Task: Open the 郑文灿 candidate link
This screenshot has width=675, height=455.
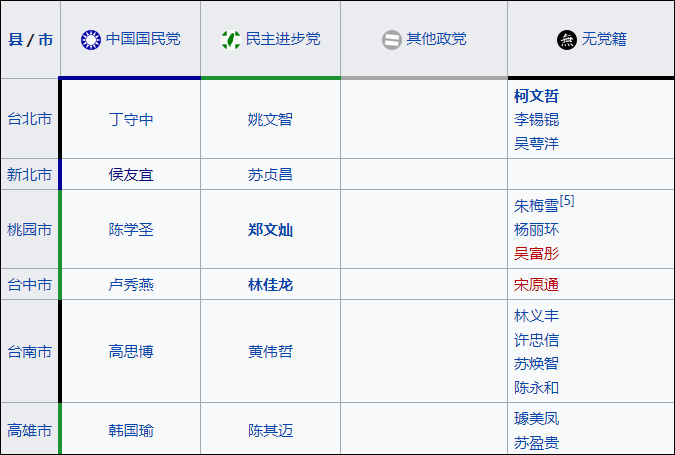Action: tap(270, 229)
